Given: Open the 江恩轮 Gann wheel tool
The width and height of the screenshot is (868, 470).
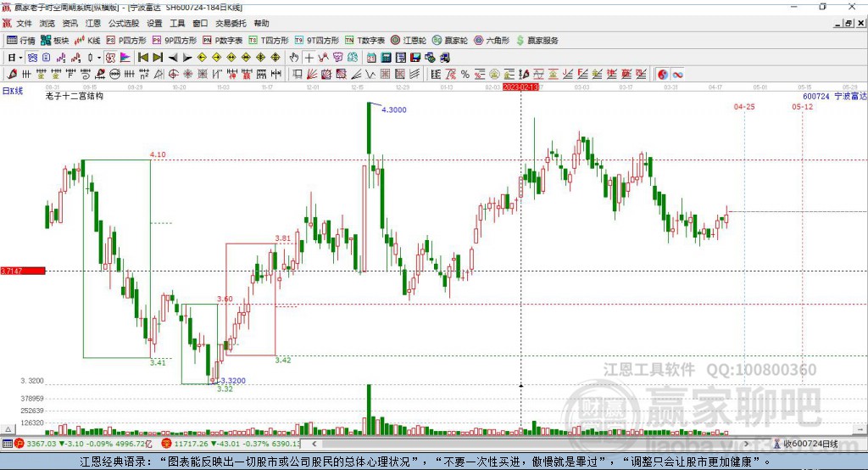Looking at the screenshot, I should click(409, 41).
